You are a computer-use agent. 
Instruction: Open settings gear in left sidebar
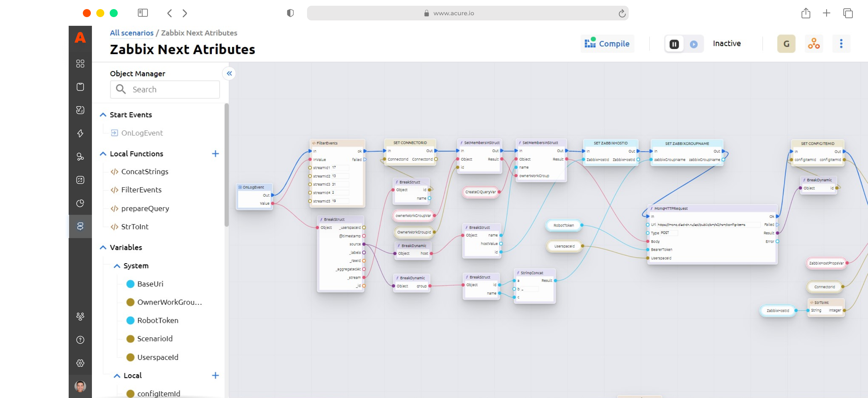click(80, 363)
